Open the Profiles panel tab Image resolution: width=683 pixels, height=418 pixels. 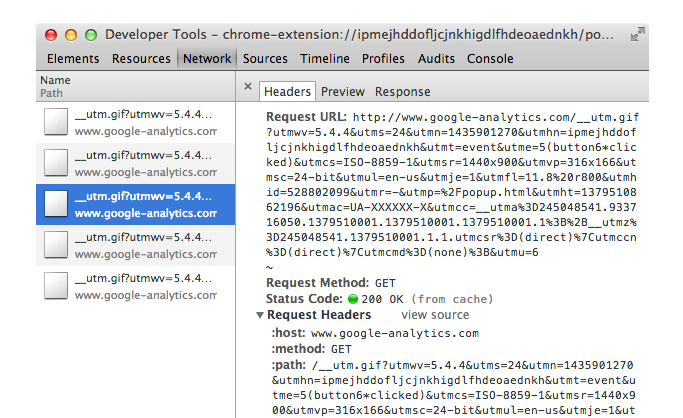383,59
